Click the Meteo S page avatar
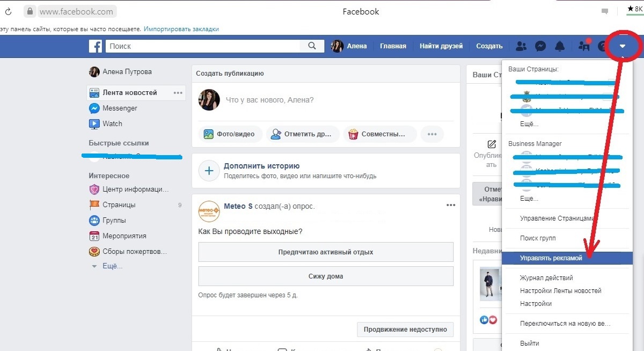644x351 pixels. (209, 211)
